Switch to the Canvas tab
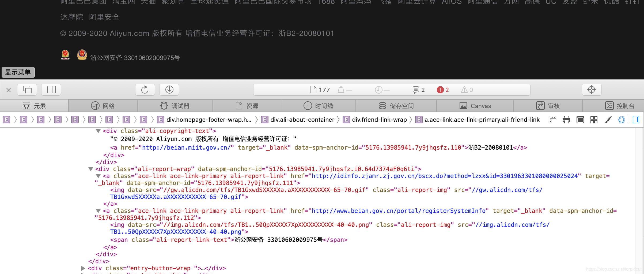 (475, 106)
